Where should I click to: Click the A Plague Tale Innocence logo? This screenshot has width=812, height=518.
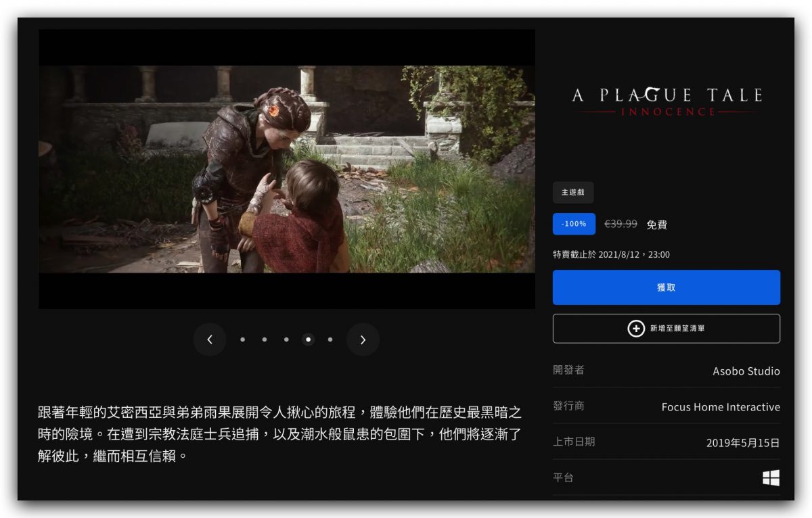[x=667, y=101]
